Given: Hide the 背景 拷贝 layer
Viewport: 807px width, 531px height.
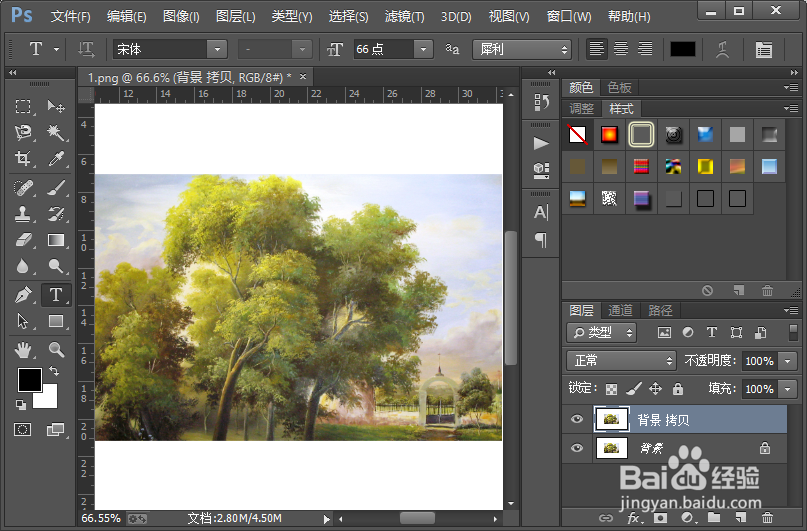Looking at the screenshot, I should pyautogui.click(x=577, y=419).
